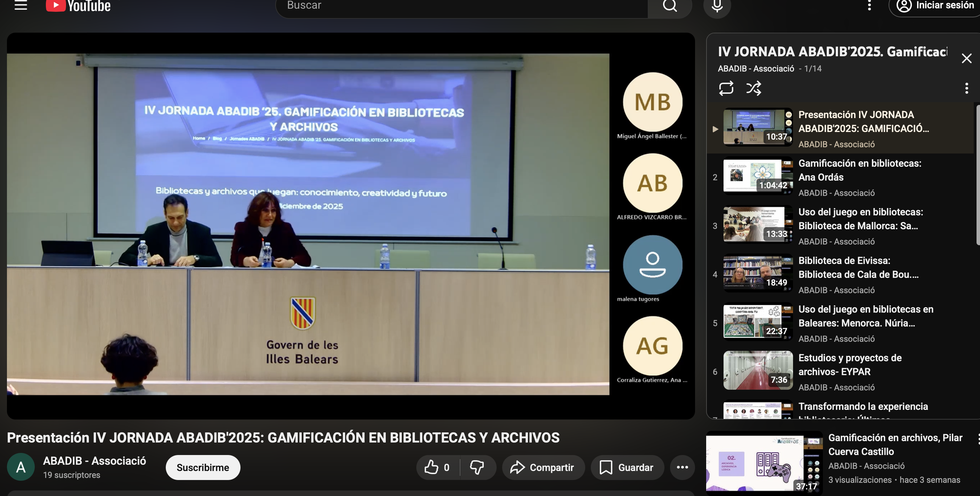Screen dimensions: 980x496
Task: Open more actions ellipsis below video
Action: [x=682, y=467]
